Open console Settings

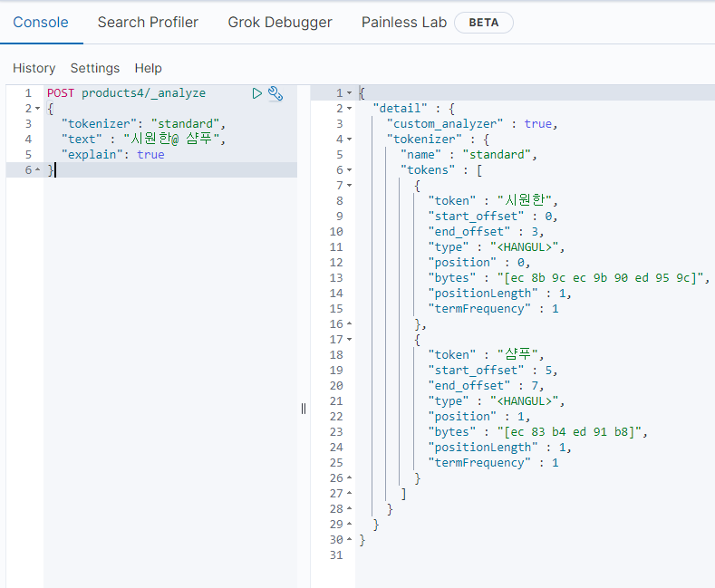click(x=94, y=68)
